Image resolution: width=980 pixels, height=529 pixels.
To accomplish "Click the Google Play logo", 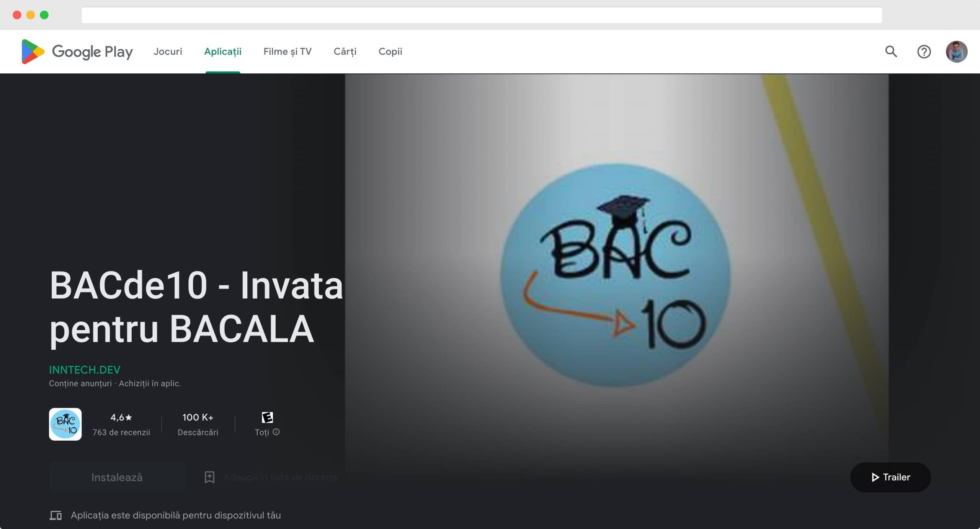I will [77, 52].
